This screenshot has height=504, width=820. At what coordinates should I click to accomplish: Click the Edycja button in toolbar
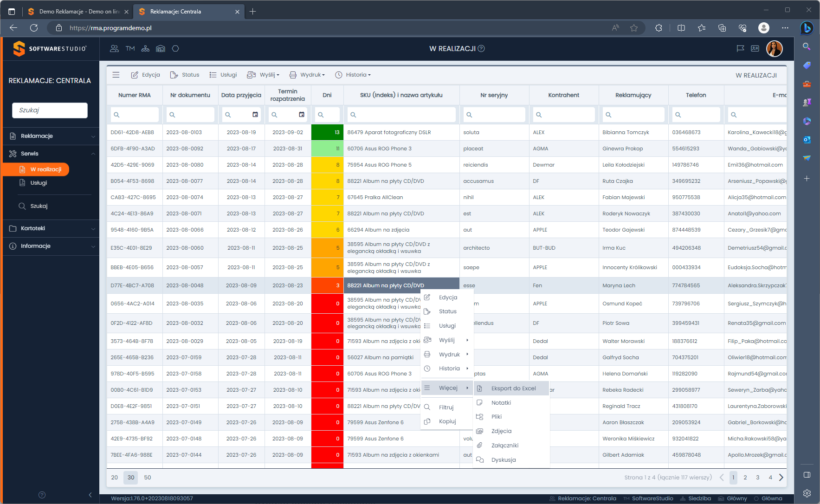coord(146,75)
